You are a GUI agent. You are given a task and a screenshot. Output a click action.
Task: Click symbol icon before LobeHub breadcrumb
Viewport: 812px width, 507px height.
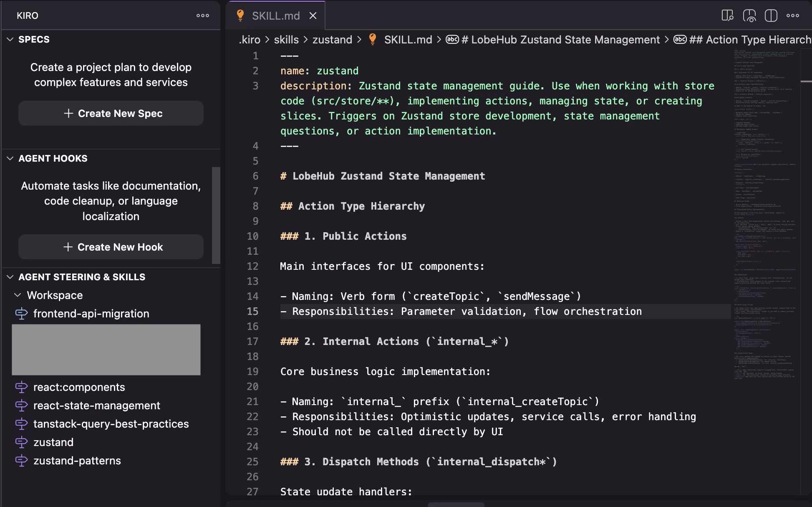(452, 40)
